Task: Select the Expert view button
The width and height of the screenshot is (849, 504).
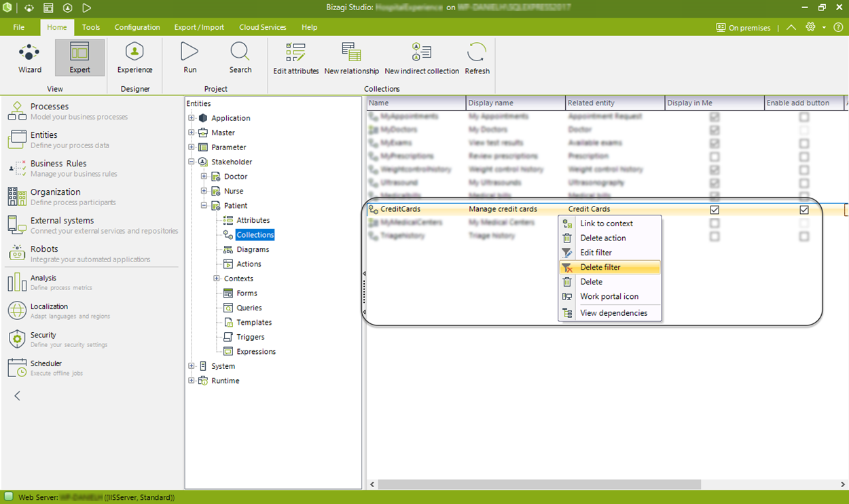Action: 79,58
